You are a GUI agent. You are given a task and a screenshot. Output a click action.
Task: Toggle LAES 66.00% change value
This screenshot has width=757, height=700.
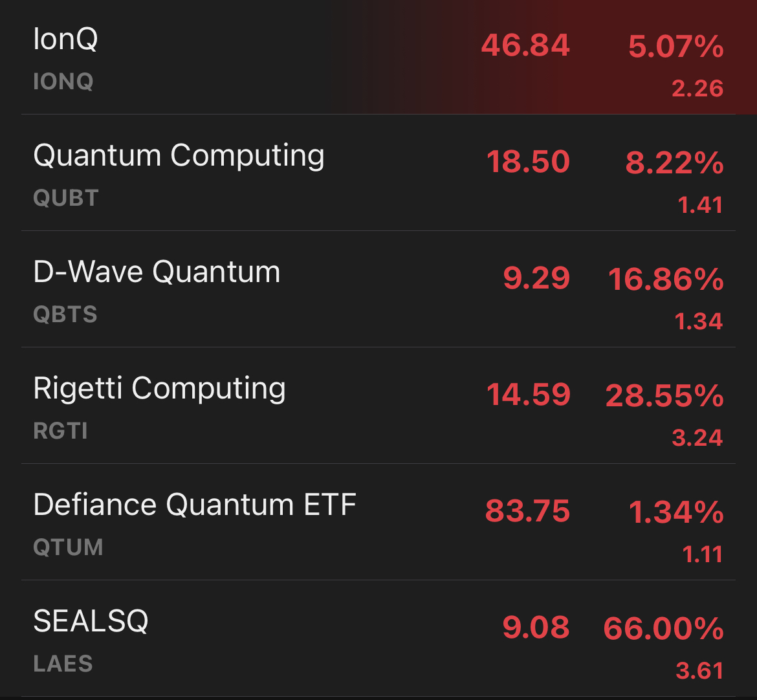coord(663,629)
